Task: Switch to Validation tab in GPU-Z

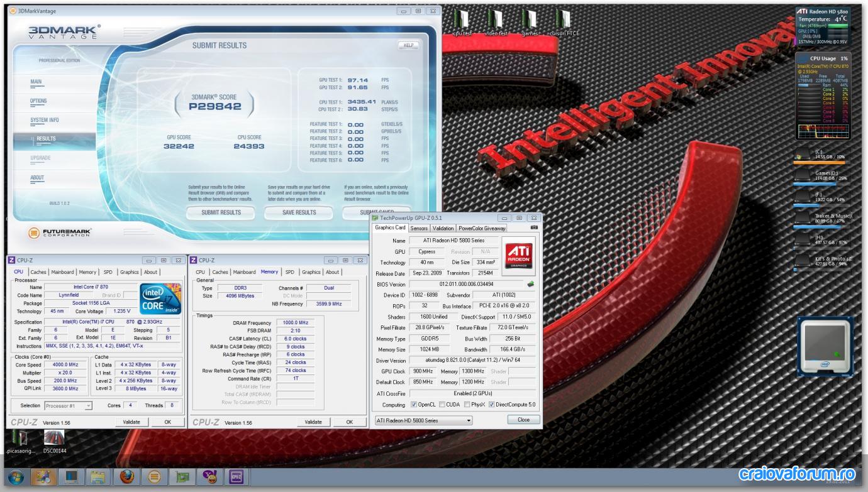Action: pos(443,228)
